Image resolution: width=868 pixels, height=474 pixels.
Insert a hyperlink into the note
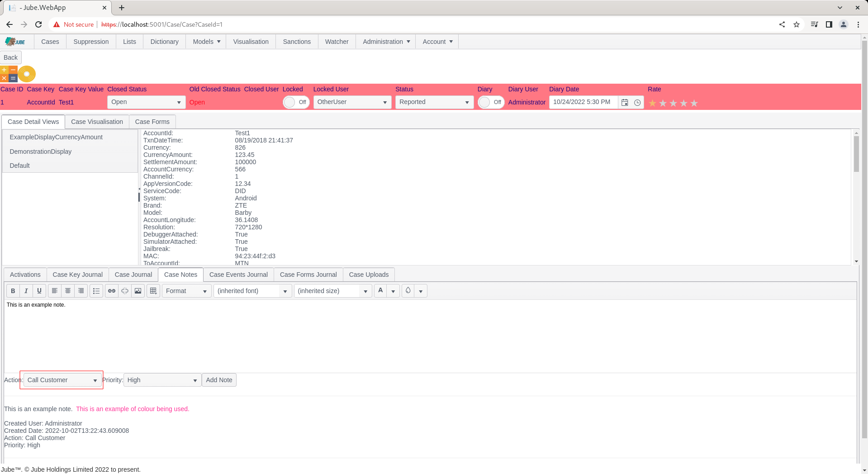(112, 291)
